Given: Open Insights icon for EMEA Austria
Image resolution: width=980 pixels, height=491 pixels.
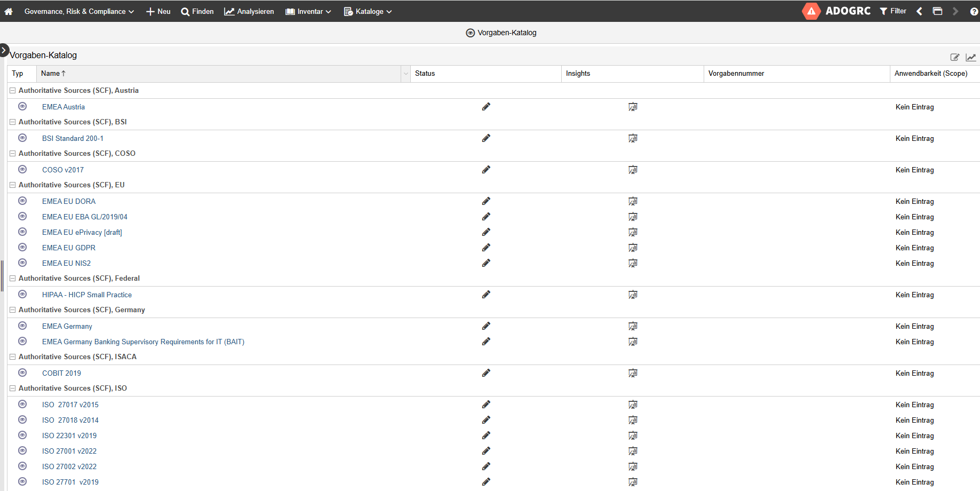Looking at the screenshot, I should [633, 107].
